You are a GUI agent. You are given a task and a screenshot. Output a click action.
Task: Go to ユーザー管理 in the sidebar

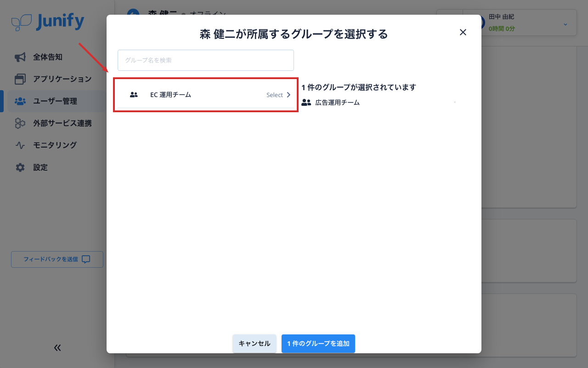pyautogui.click(x=55, y=101)
